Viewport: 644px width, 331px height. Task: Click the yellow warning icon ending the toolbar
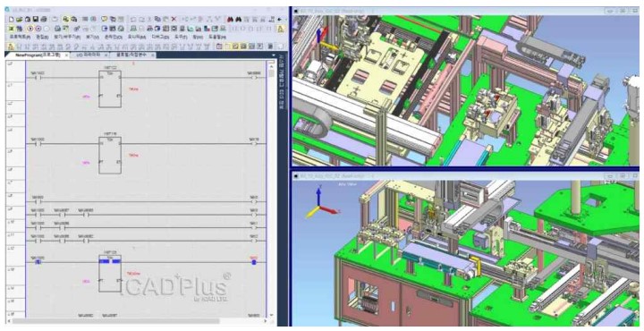(x=281, y=29)
